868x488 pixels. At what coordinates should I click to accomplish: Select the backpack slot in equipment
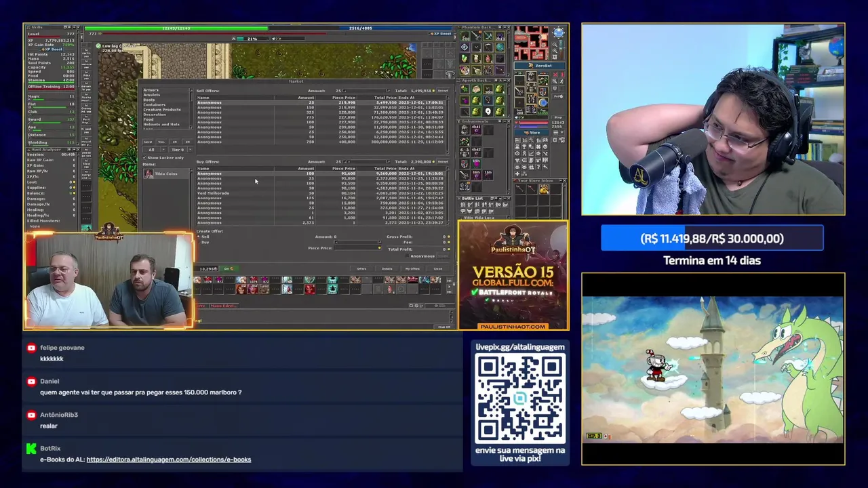543,80
